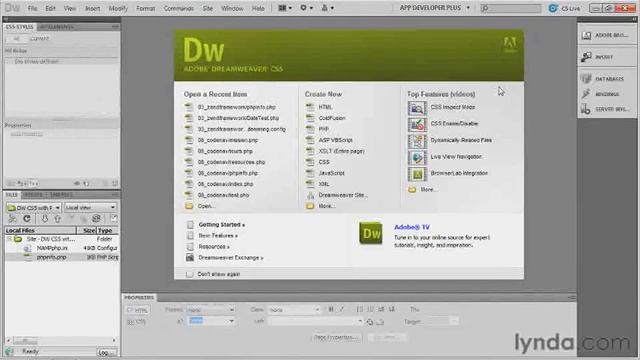Click the Dreamweaver Exchange link

(231, 258)
